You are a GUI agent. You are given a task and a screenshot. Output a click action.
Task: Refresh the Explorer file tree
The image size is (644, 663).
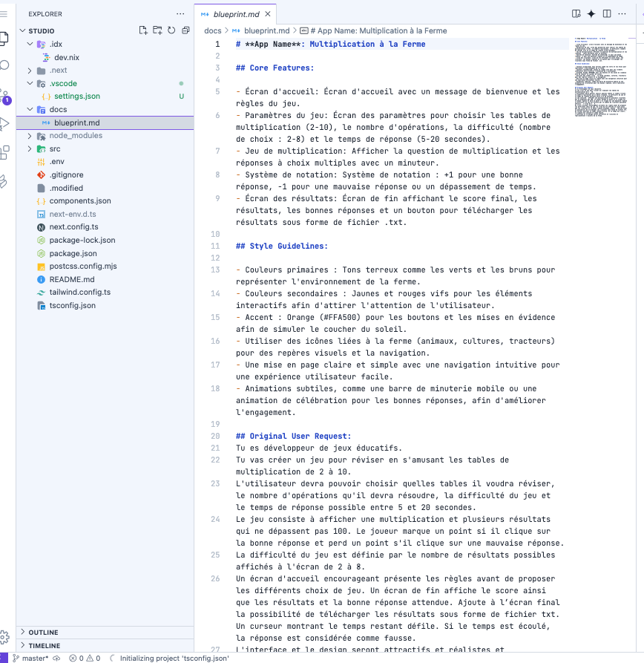point(171,30)
